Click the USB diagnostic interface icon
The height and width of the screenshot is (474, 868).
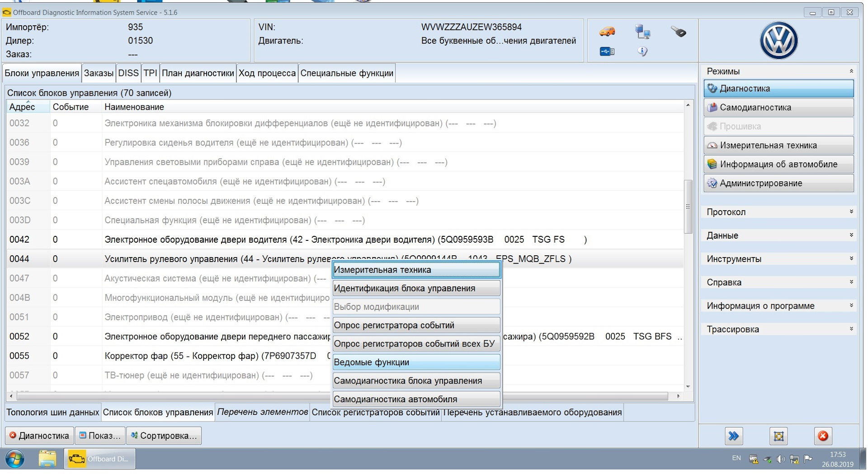click(607, 52)
